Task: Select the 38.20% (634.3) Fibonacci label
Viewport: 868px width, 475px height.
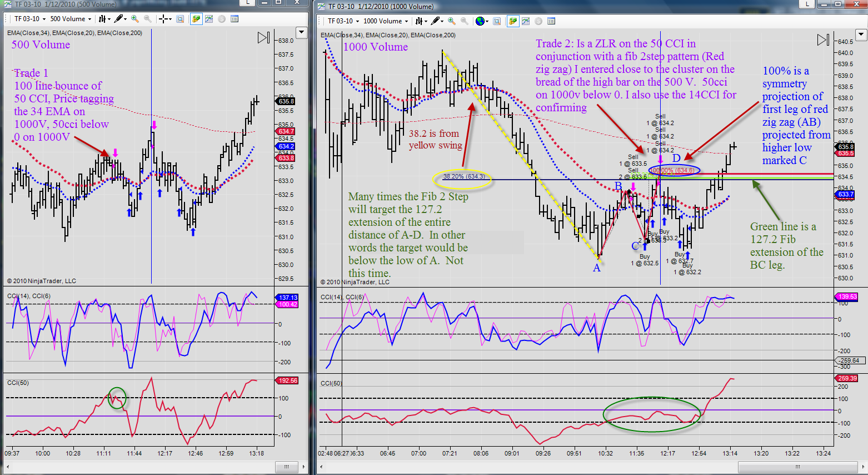Action: (x=463, y=177)
